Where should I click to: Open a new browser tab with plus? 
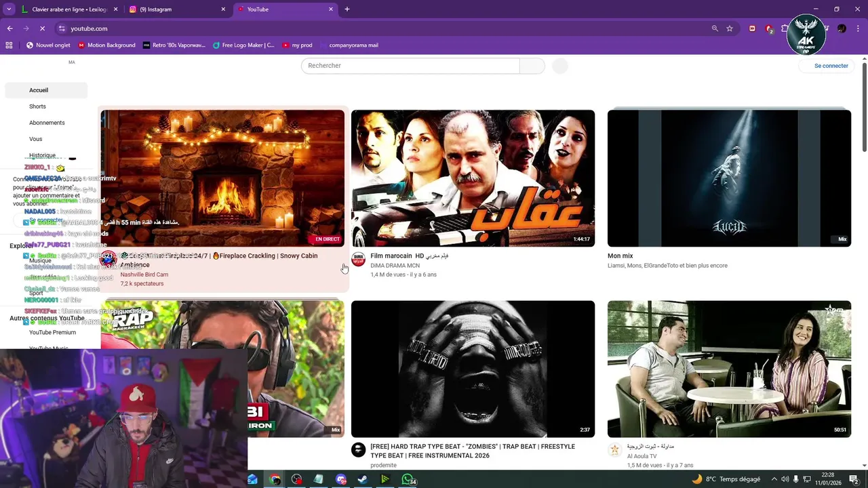point(347,9)
